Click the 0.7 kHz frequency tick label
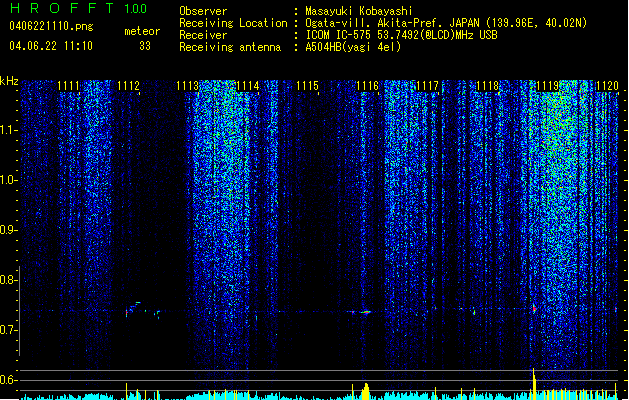The width and height of the screenshot is (629, 400). pos(8,330)
